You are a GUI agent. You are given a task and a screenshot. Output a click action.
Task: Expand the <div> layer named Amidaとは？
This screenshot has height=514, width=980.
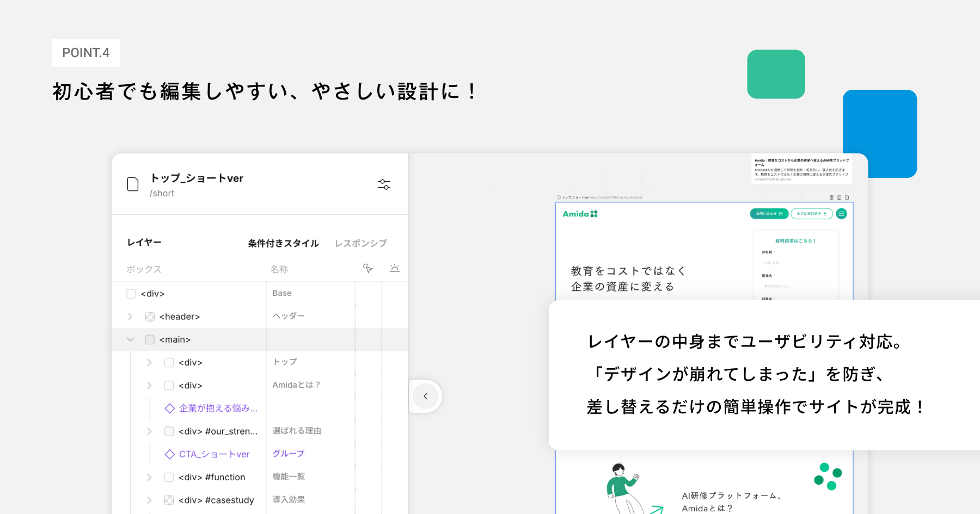pyautogui.click(x=149, y=385)
